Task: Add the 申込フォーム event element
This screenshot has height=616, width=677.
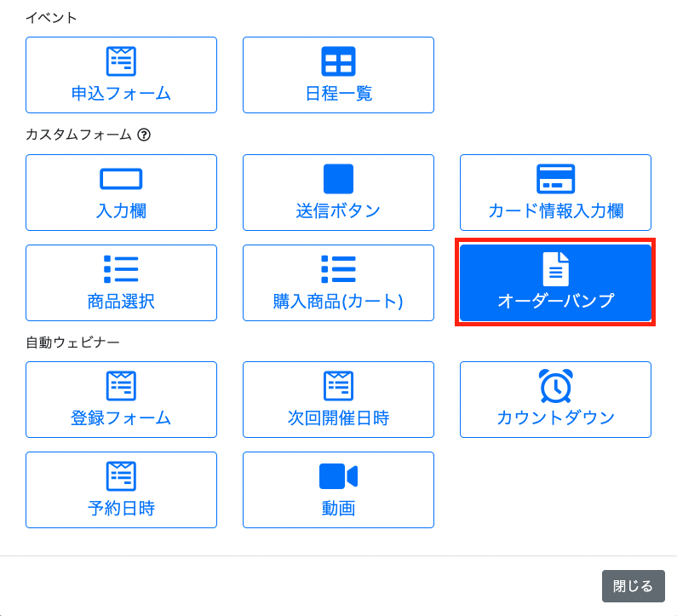Action: point(121,75)
